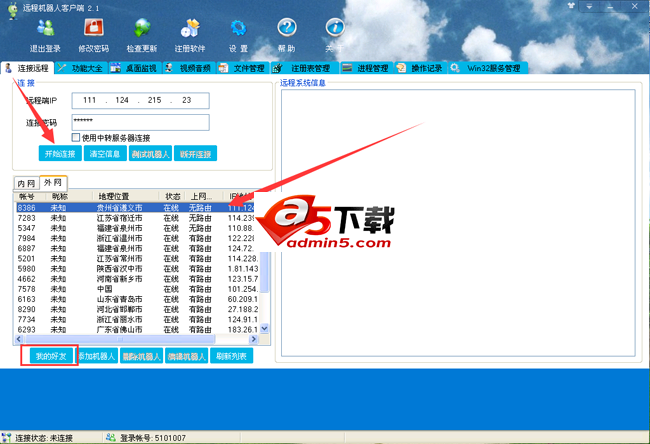The height and width of the screenshot is (444, 650).
Task: Click the 清空信息 (clear info) button
Action: point(104,154)
